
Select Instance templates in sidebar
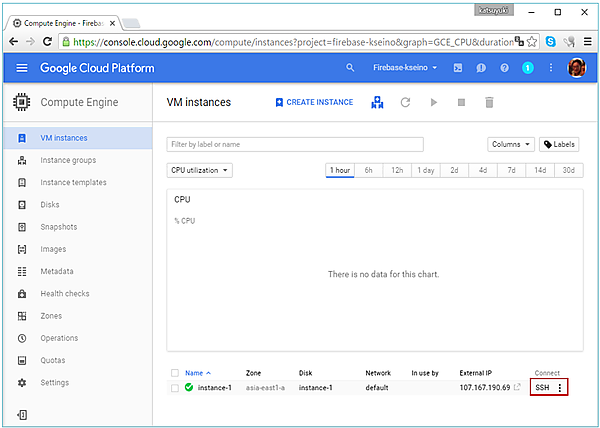[x=73, y=183]
